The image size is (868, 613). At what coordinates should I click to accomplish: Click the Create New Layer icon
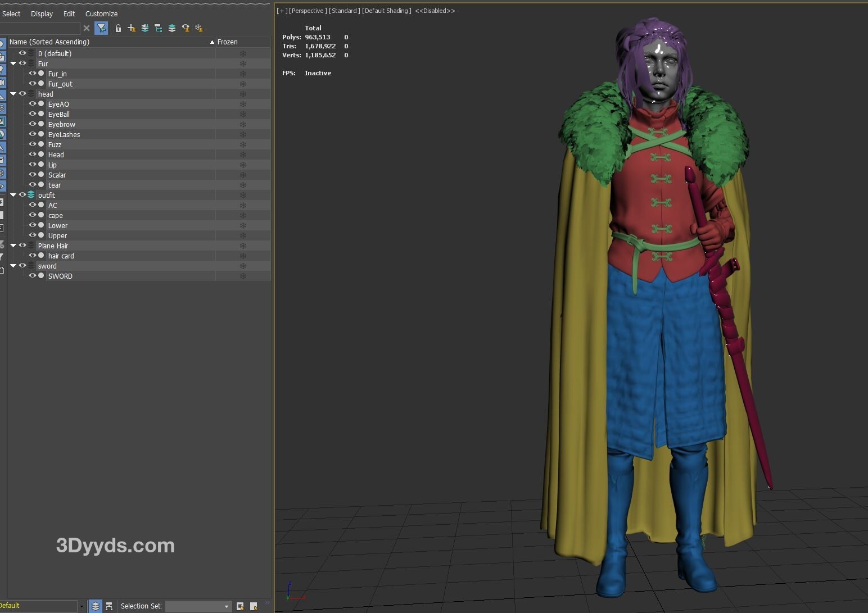click(x=132, y=28)
